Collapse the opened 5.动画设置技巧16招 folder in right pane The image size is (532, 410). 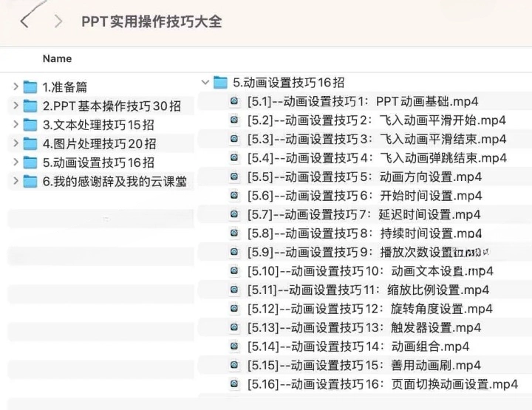tap(205, 83)
